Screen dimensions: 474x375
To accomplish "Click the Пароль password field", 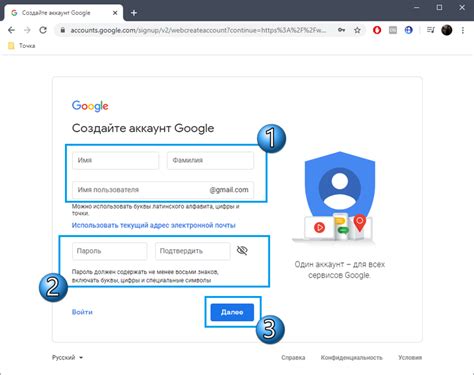I will pyautogui.click(x=110, y=251).
